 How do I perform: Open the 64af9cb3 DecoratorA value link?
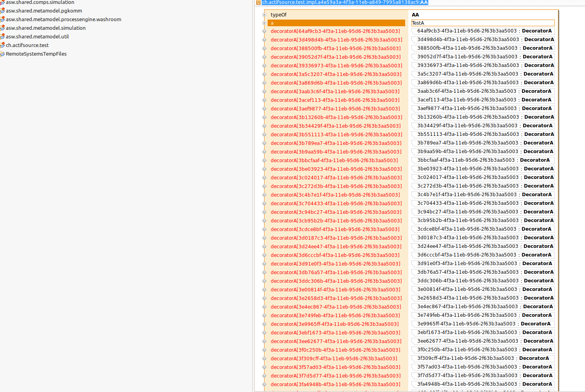click(483, 31)
